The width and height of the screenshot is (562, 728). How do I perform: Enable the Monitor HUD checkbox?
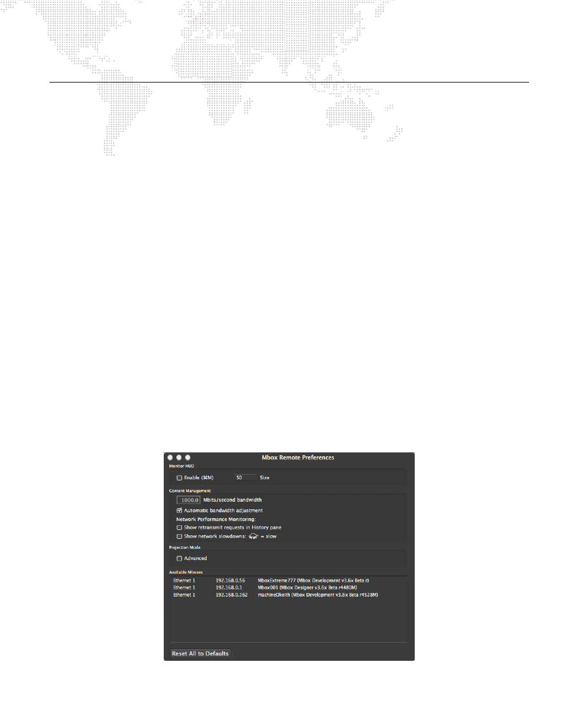point(179,478)
